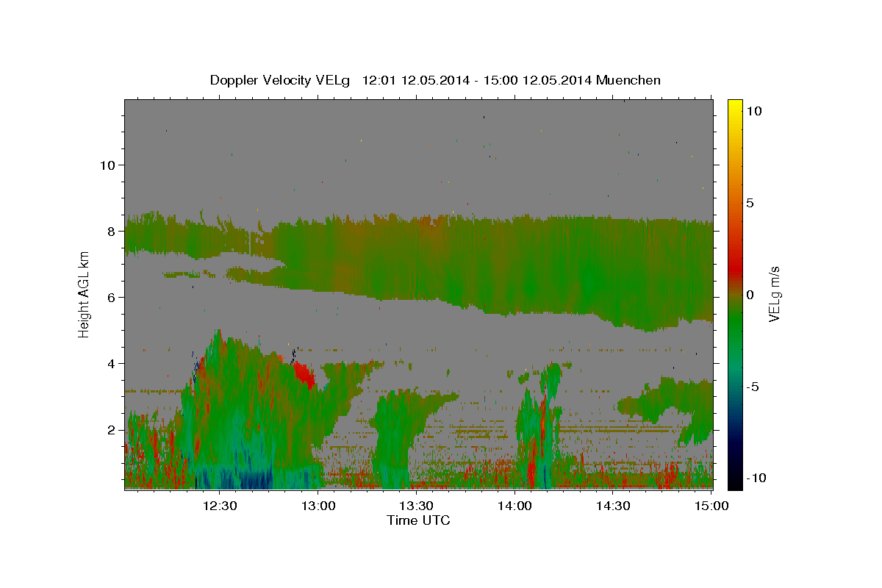Image resolution: width=882 pixels, height=588 pixels.
Task: Click the '13:30' time axis label
Action: point(417,506)
